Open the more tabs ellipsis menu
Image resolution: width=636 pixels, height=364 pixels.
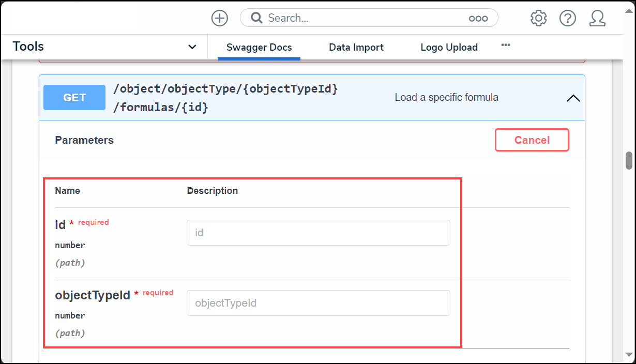click(506, 45)
